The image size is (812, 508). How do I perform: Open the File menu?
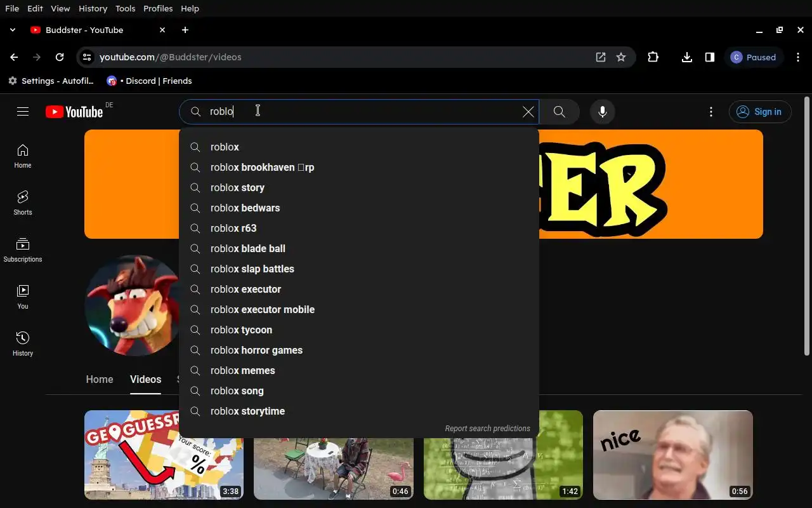(12, 8)
